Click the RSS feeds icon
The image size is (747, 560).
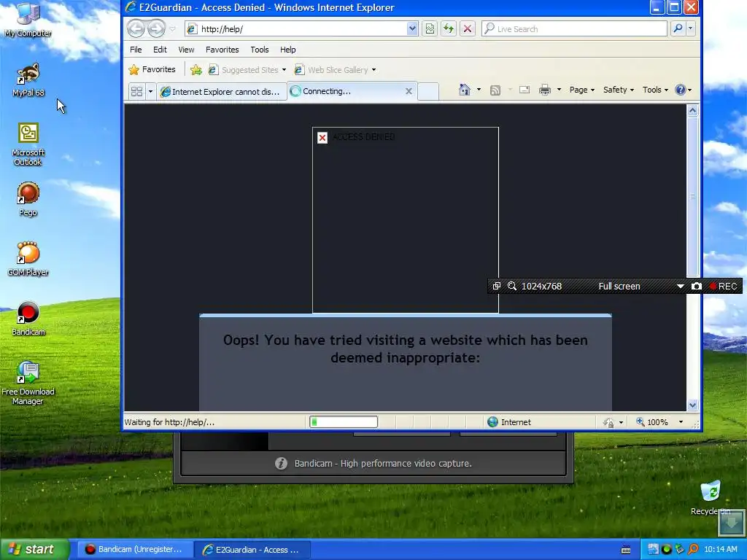(495, 90)
